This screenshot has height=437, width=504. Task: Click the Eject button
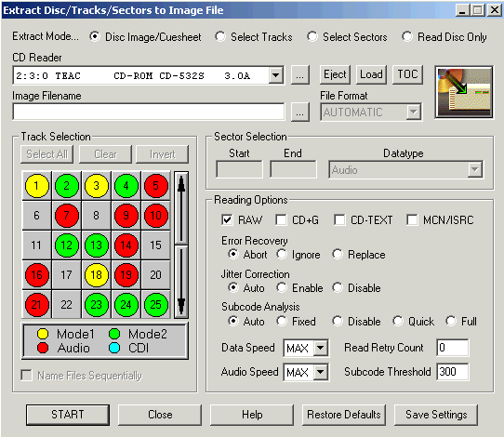[335, 75]
